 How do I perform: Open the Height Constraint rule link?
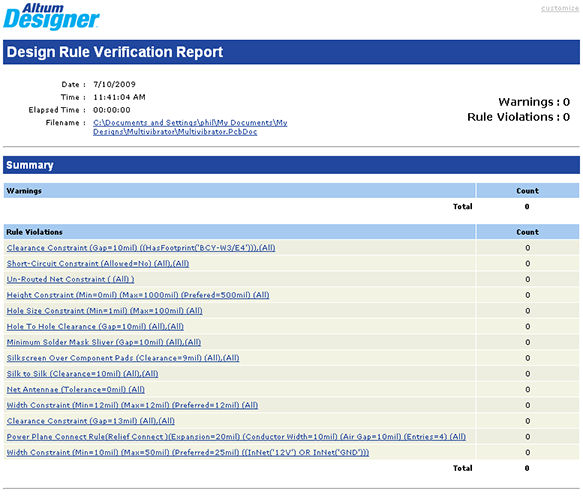tap(138, 295)
